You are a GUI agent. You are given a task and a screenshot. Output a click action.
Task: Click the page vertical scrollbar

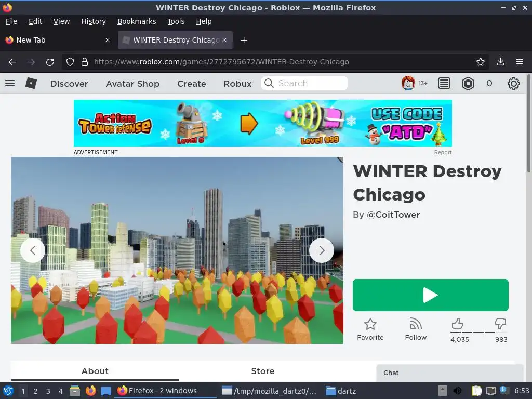(528, 123)
